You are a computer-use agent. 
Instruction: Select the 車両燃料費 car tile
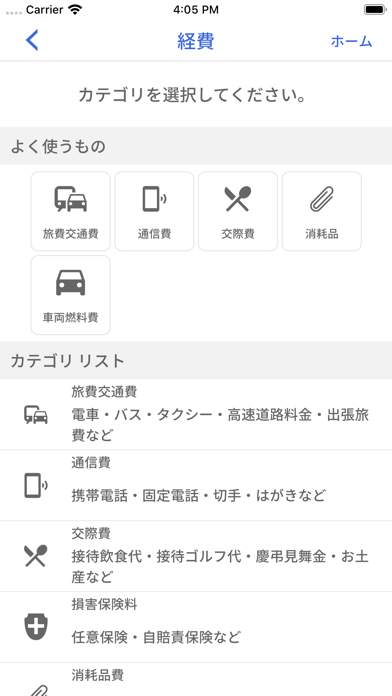point(71,295)
